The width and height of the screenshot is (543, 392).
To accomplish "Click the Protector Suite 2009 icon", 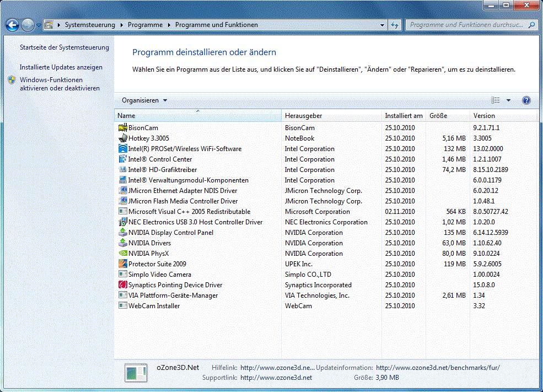I will click(122, 264).
